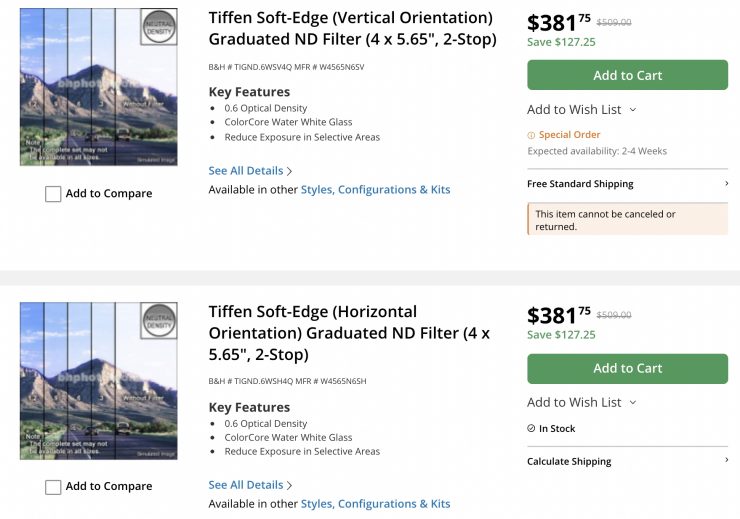The width and height of the screenshot is (740, 519).
Task: Open See All Details for Horizontal filter
Action: pos(250,485)
